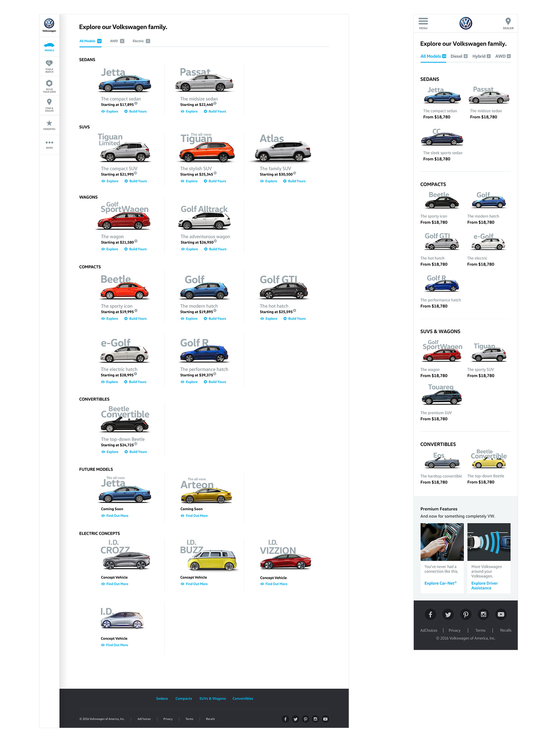Select the mobile All Models tab
The image size is (558, 756).
(433, 56)
